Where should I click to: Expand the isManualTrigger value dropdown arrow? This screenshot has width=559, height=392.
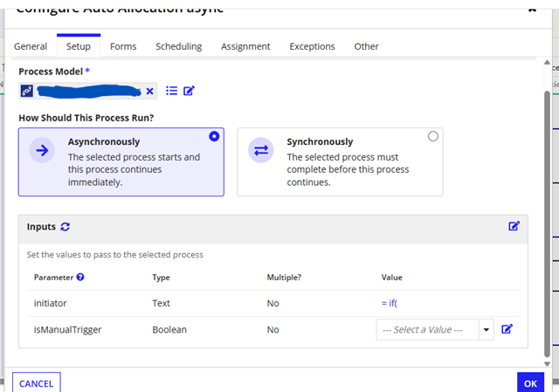coord(487,330)
